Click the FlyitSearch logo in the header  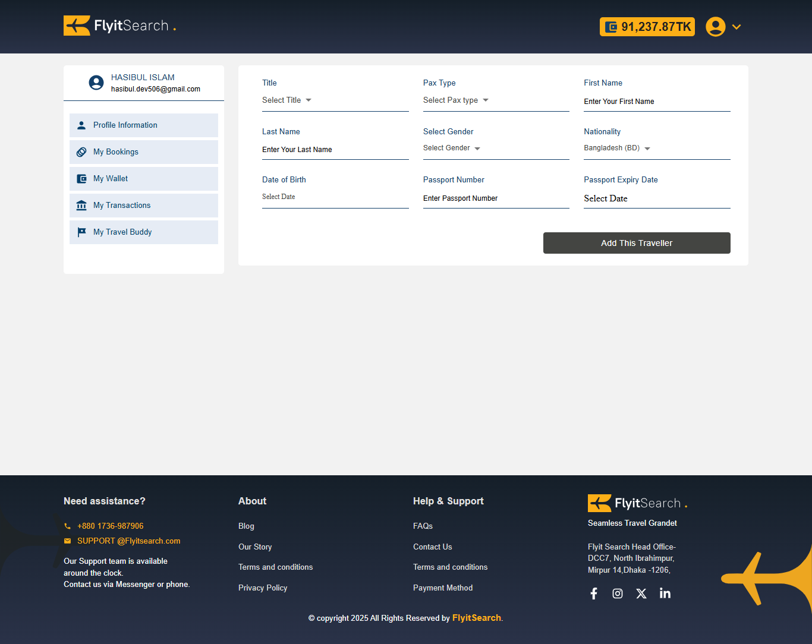(x=119, y=26)
